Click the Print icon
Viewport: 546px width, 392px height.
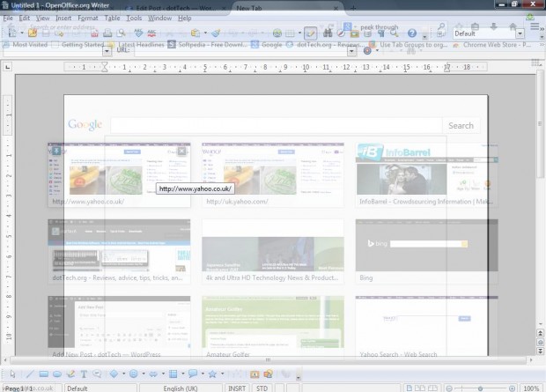(107, 33)
